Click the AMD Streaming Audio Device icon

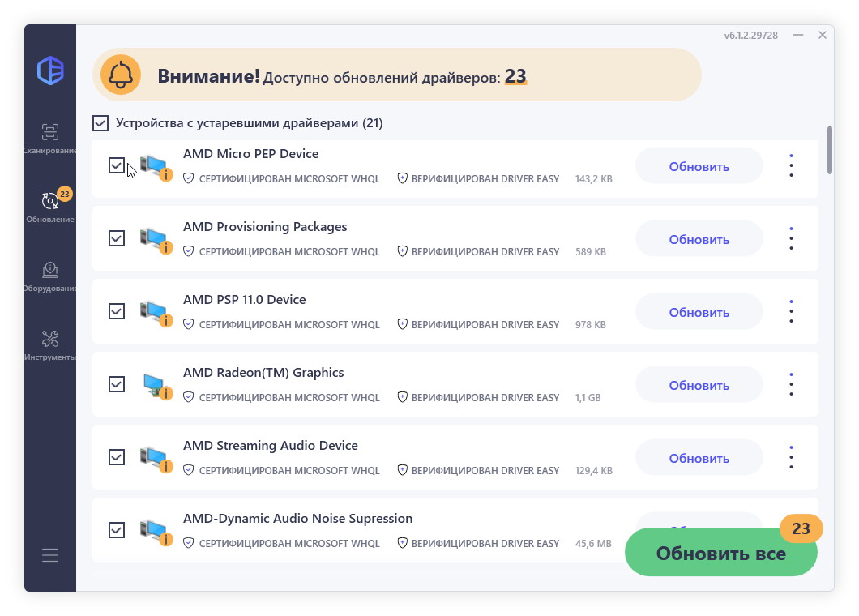point(156,459)
